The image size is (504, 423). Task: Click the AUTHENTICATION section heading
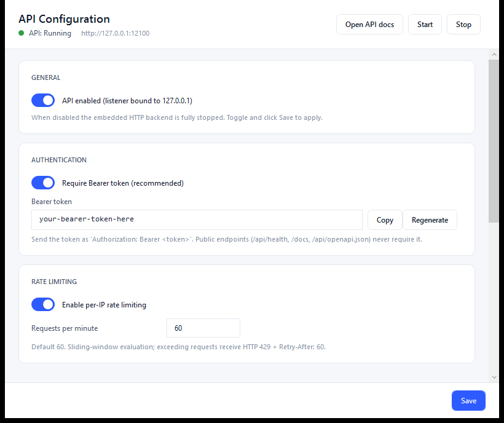tap(59, 160)
